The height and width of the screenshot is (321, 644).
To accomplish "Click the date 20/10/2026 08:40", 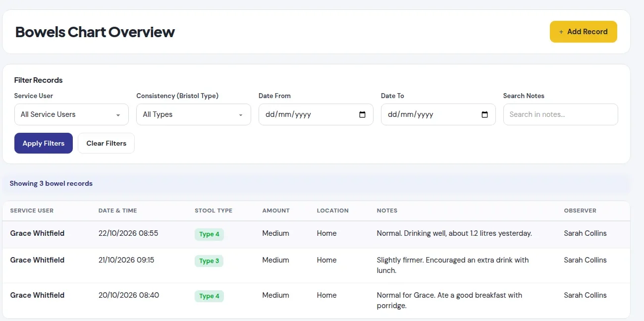I will coord(129,295).
